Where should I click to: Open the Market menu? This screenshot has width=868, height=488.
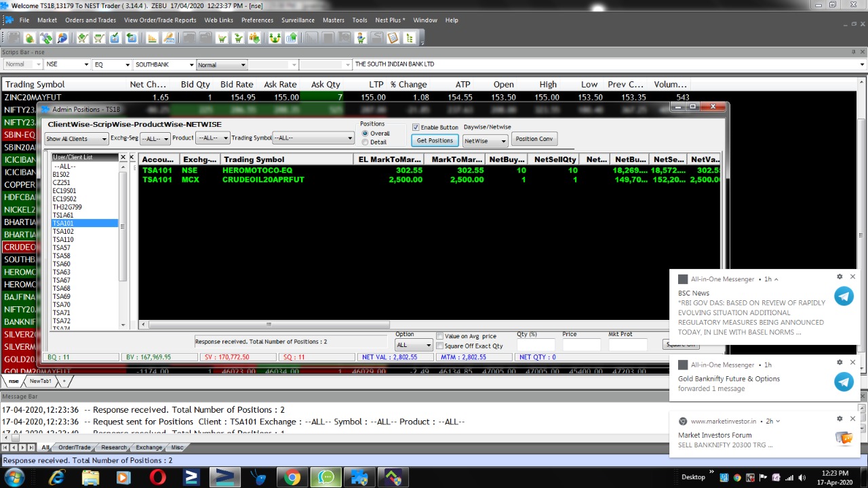(47, 20)
